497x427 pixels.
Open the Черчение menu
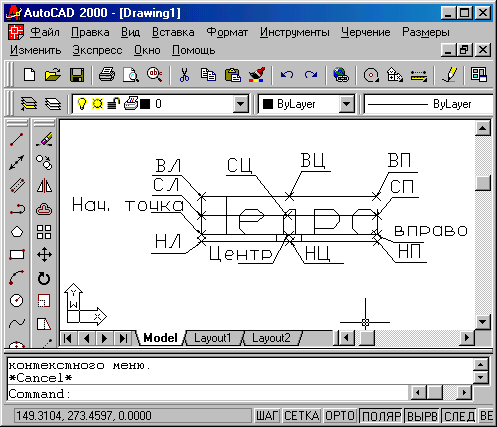pyautogui.click(x=365, y=32)
